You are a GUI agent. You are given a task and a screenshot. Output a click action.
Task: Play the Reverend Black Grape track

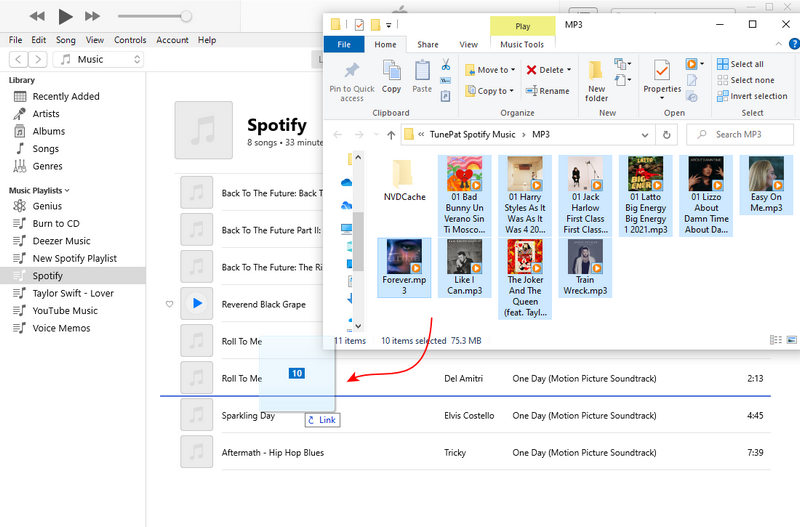(197, 304)
